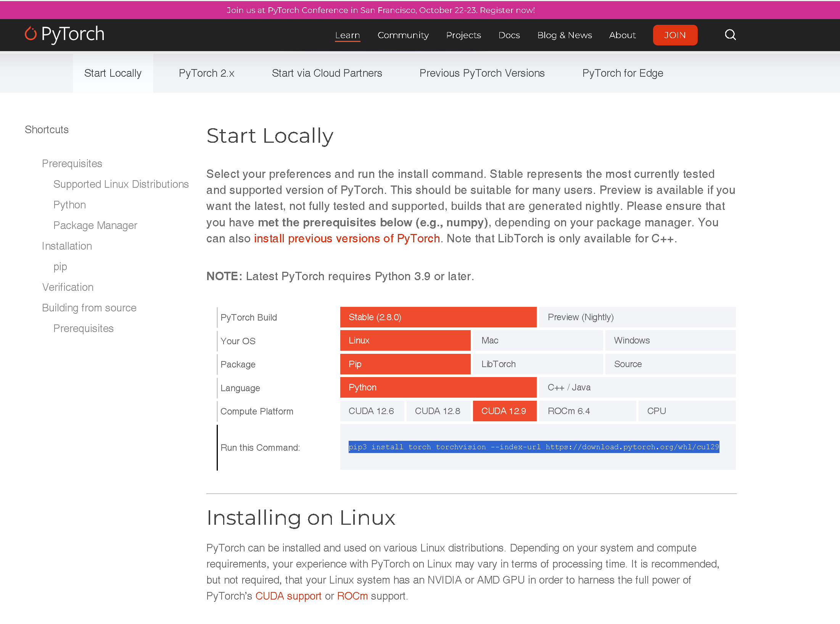Image resolution: width=840 pixels, height=624 pixels.
Task: Select Python language option
Action: click(x=438, y=387)
